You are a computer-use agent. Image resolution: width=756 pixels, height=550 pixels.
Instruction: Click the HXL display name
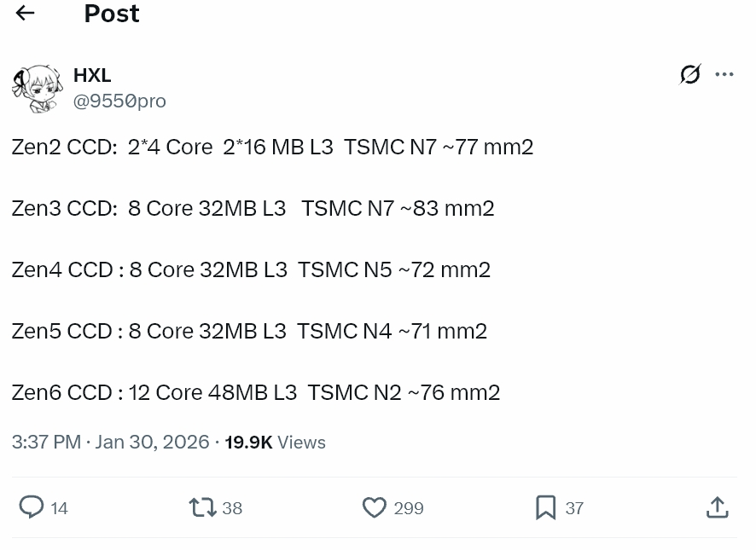[92, 75]
